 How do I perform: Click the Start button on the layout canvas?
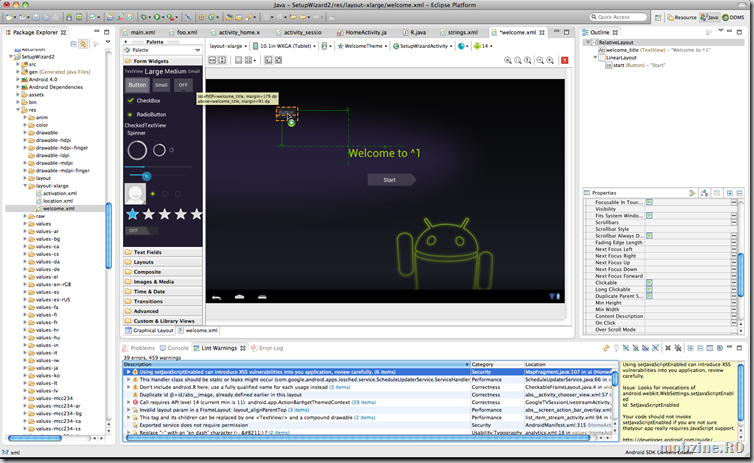coord(390,180)
